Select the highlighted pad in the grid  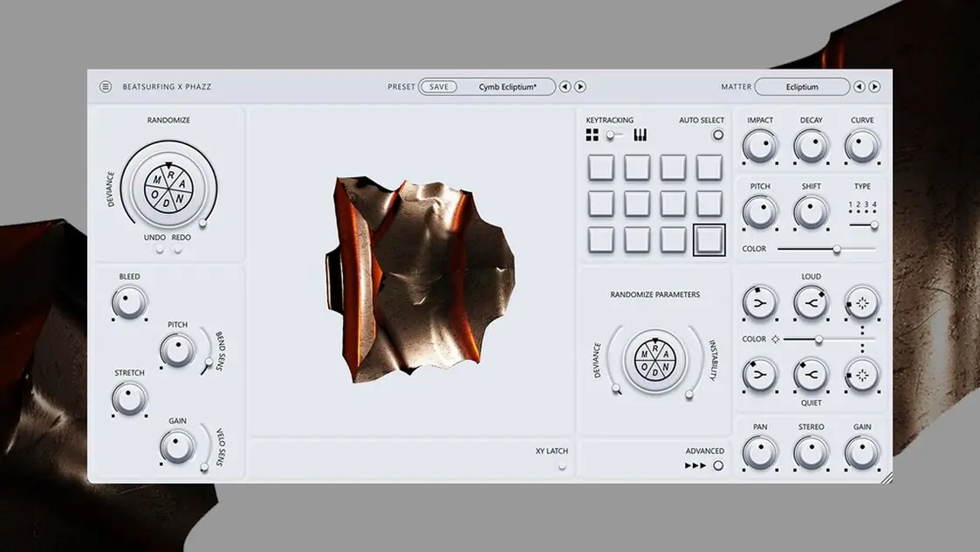point(709,240)
